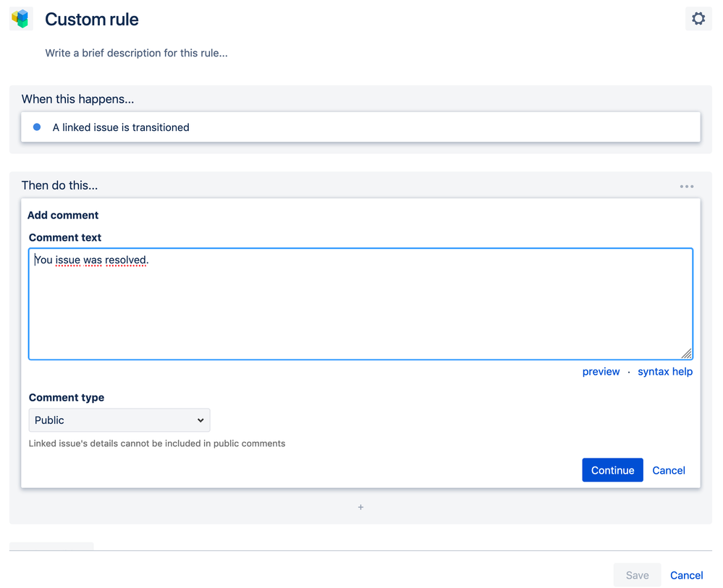Click the colorful cube project icon
Screen dimensions: 723x588
(21, 19)
